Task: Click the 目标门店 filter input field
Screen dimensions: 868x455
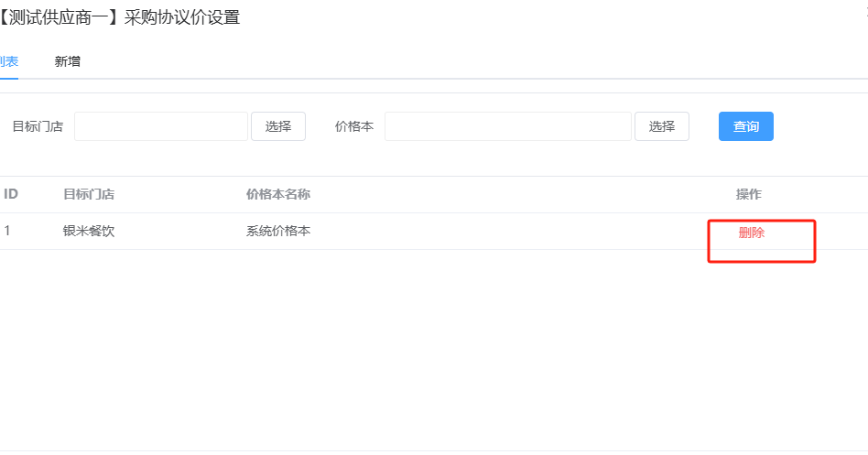Action: click(x=161, y=126)
